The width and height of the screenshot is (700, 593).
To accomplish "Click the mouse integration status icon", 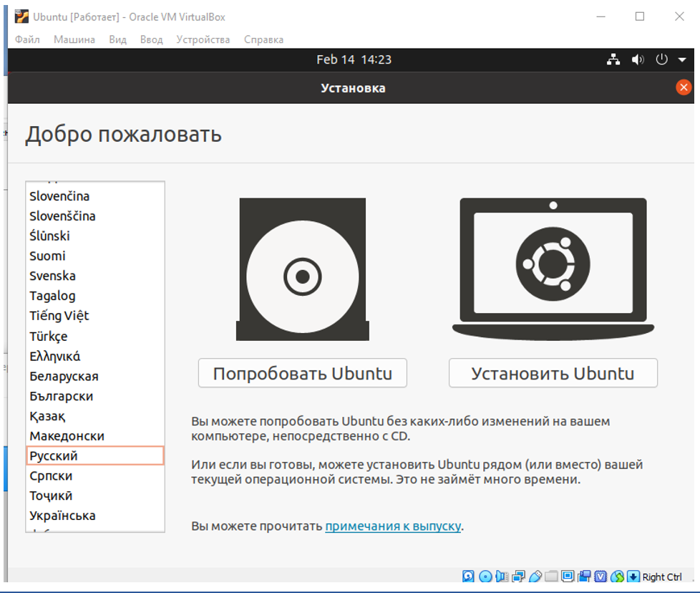I will pos(617,577).
